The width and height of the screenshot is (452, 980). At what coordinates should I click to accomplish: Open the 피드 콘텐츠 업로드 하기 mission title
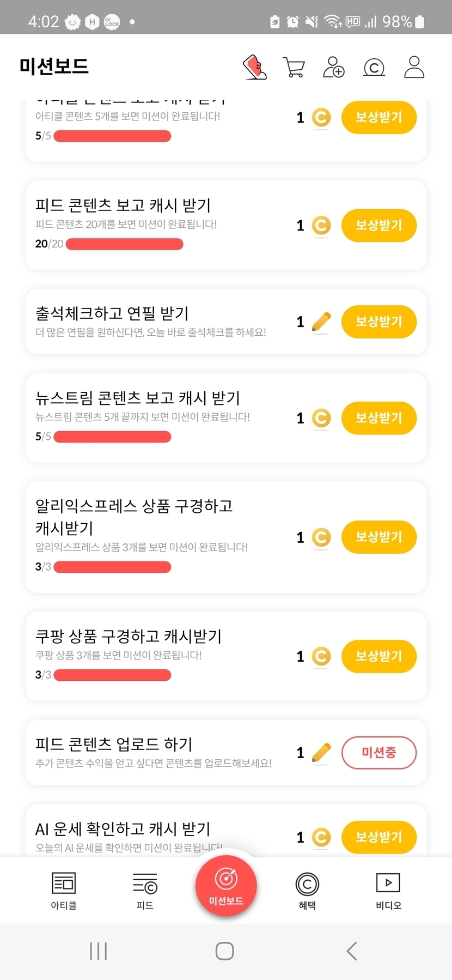pyautogui.click(x=114, y=744)
